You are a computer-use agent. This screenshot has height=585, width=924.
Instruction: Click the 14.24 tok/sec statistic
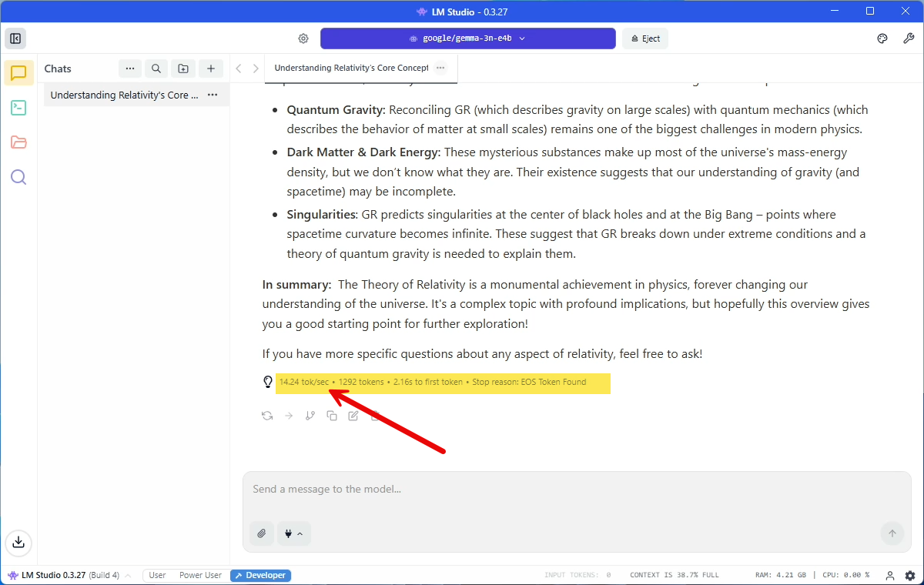pos(303,382)
